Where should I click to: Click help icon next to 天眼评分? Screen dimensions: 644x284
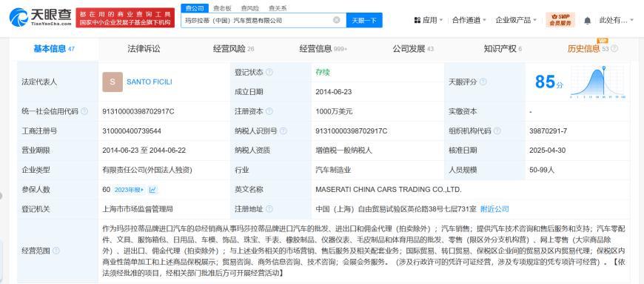[483, 82]
